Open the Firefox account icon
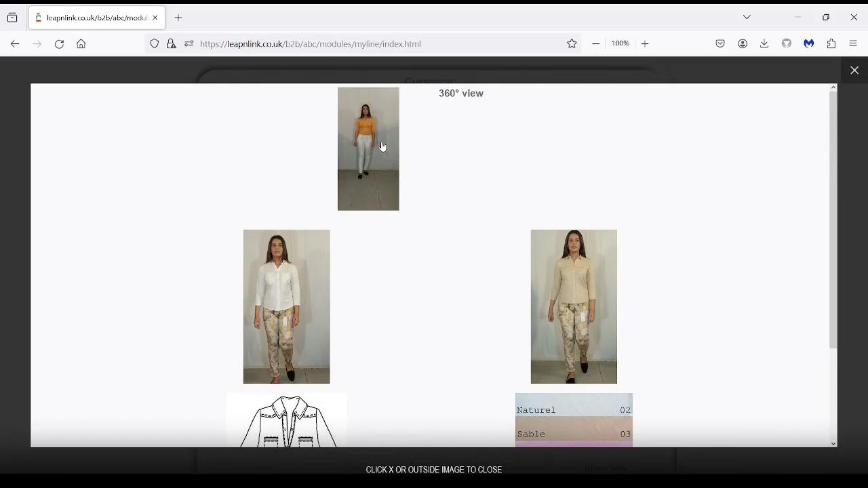The height and width of the screenshot is (488, 868). 743,43
